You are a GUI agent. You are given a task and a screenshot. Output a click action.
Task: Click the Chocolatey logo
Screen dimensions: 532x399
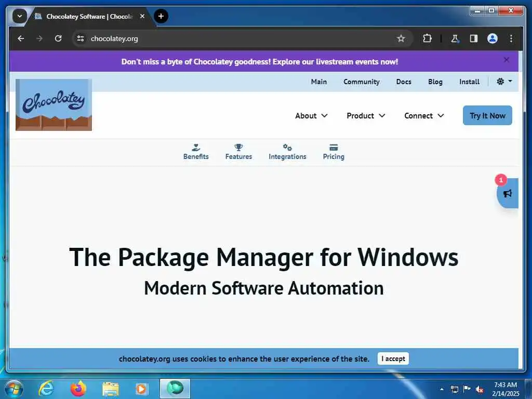pos(54,104)
